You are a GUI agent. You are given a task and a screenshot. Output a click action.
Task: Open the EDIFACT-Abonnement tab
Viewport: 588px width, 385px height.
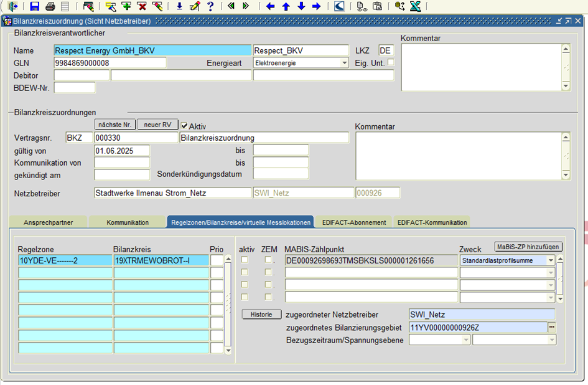pyautogui.click(x=353, y=222)
